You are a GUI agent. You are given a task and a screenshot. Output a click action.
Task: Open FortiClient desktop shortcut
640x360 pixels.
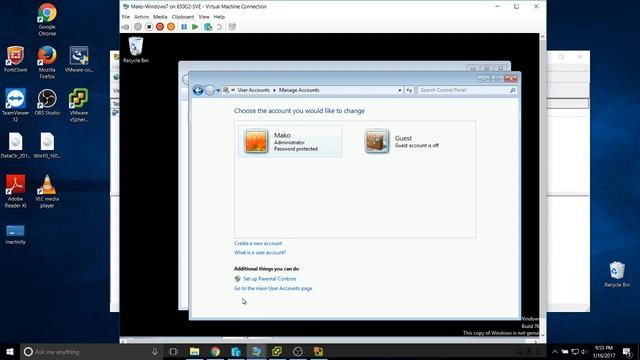(15, 59)
